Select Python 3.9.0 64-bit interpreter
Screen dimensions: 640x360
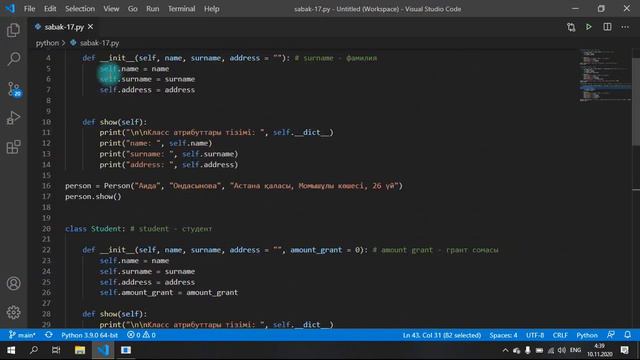(x=89, y=335)
